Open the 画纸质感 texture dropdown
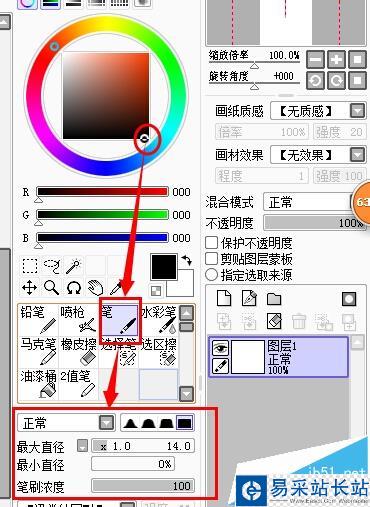This screenshot has height=507, width=370. point(357,111)
